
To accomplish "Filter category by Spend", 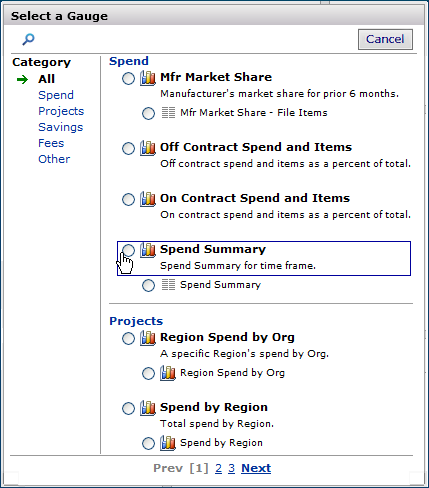I will click(x=56, y=95).
